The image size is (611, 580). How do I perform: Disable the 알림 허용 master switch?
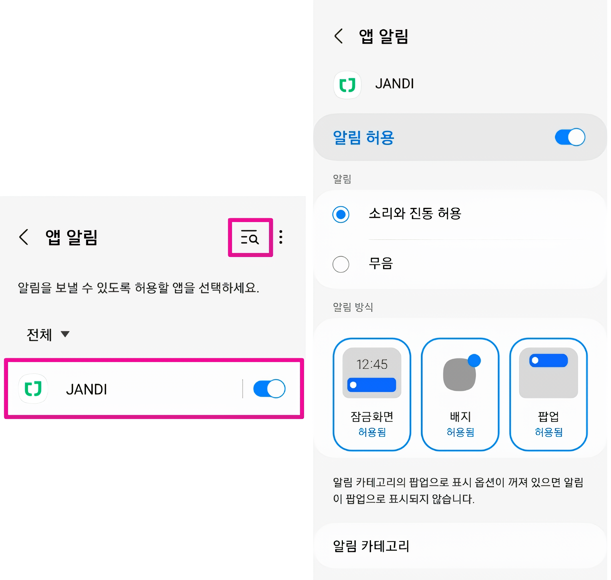(x=569, y=138)
